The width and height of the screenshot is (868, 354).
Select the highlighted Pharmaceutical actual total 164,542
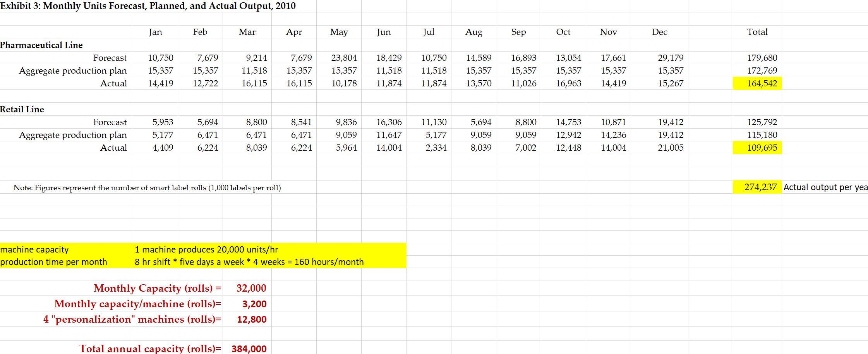[757, 83]
